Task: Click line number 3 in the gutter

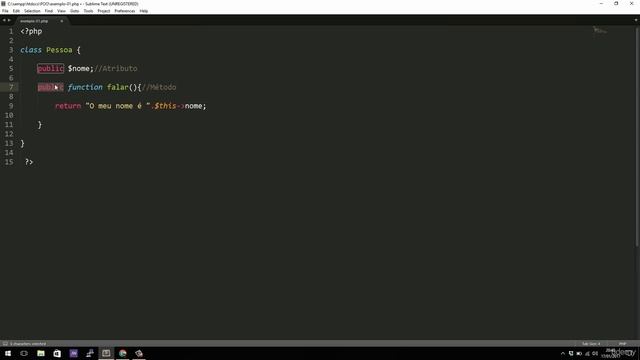Action: (x=11, y=50)
